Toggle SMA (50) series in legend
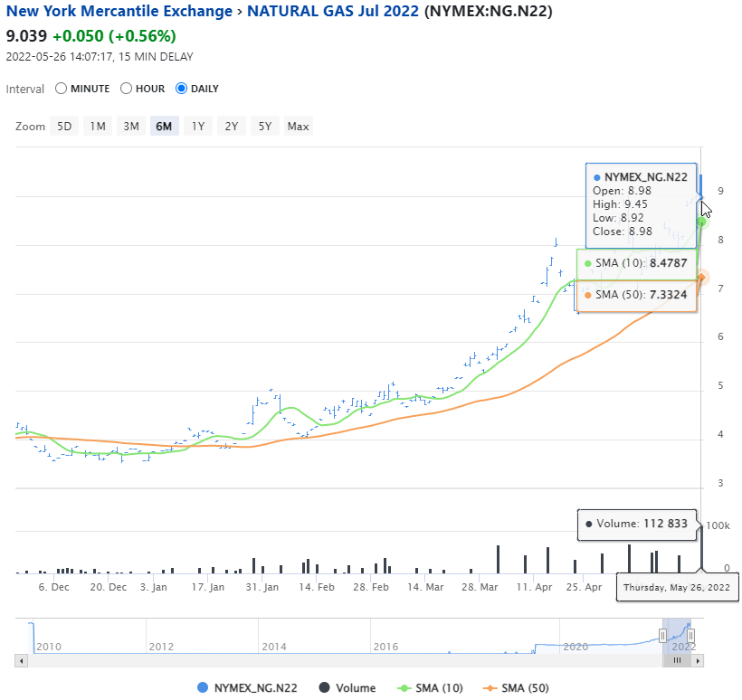Viewport: 742px width, 700px height. (x=516, y=687)
